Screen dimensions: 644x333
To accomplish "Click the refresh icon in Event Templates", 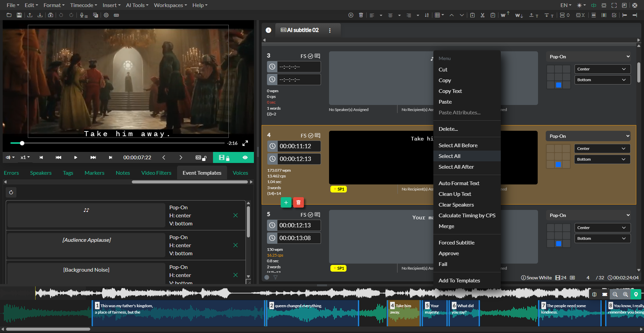I will [x=11, y=192].
